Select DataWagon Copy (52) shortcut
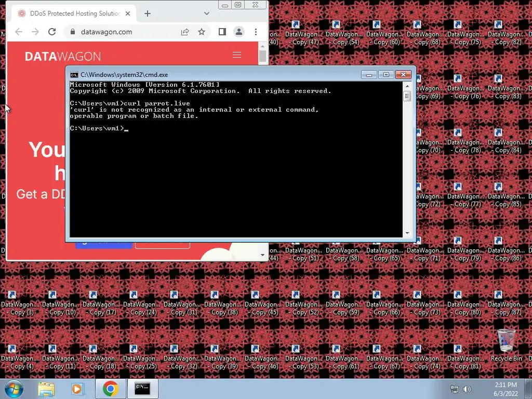This screenshot has width=532, height=399. 304,303
